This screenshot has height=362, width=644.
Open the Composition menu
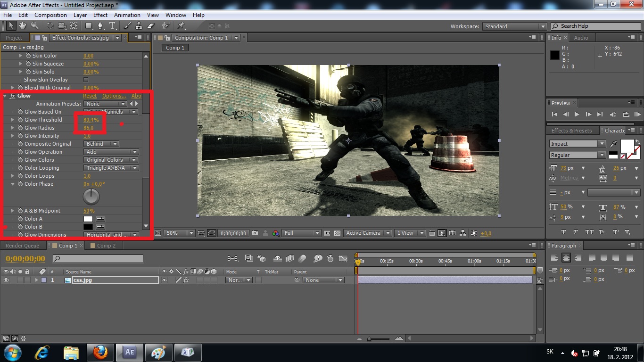(50, 15)
